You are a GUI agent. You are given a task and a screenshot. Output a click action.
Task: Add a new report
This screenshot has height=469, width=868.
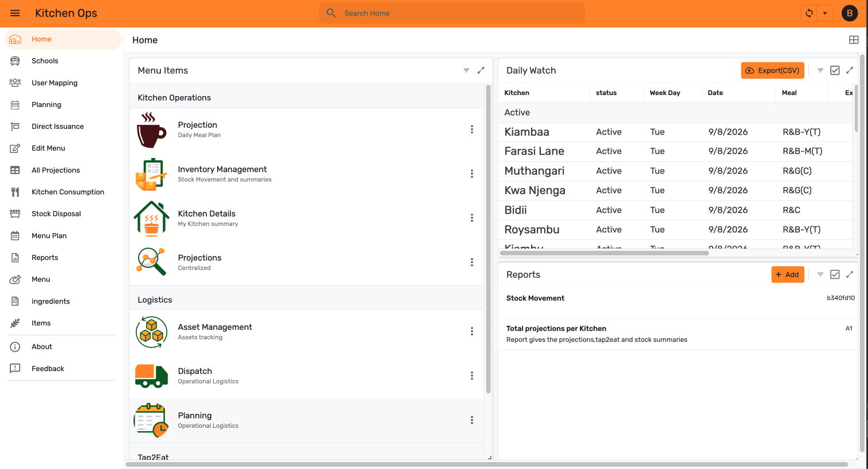point(788,274)
